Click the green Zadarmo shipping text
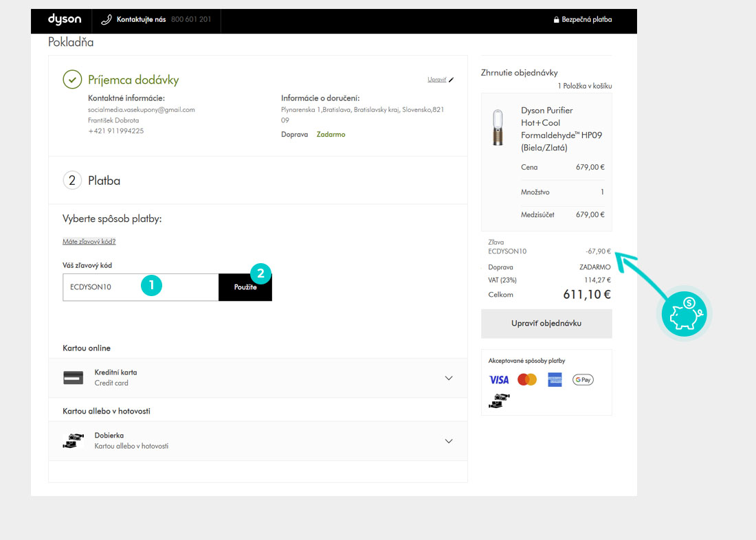756x540 pixels. 331,135
